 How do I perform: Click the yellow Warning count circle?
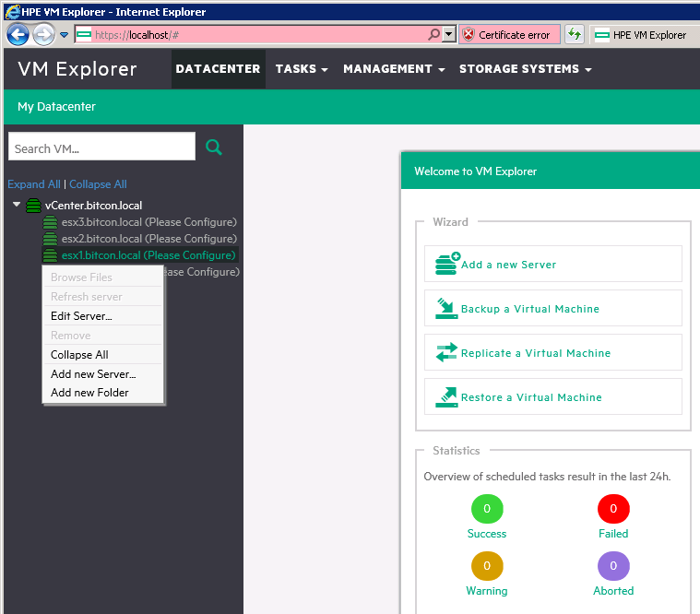click(487, 566)
